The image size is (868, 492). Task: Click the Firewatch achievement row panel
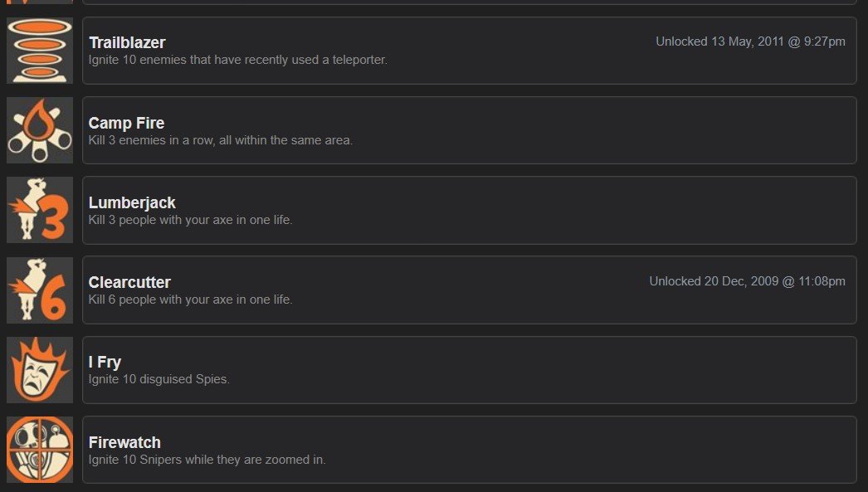tap(469, 450)
